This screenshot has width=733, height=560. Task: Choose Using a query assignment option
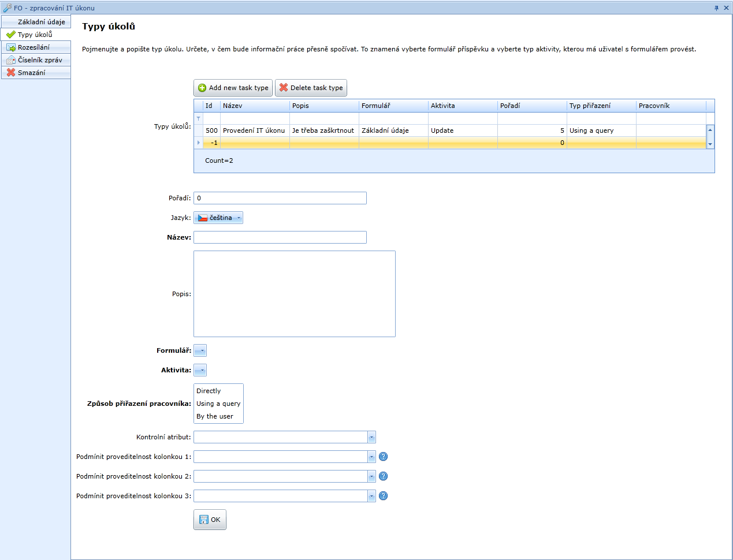pos(218,404)
